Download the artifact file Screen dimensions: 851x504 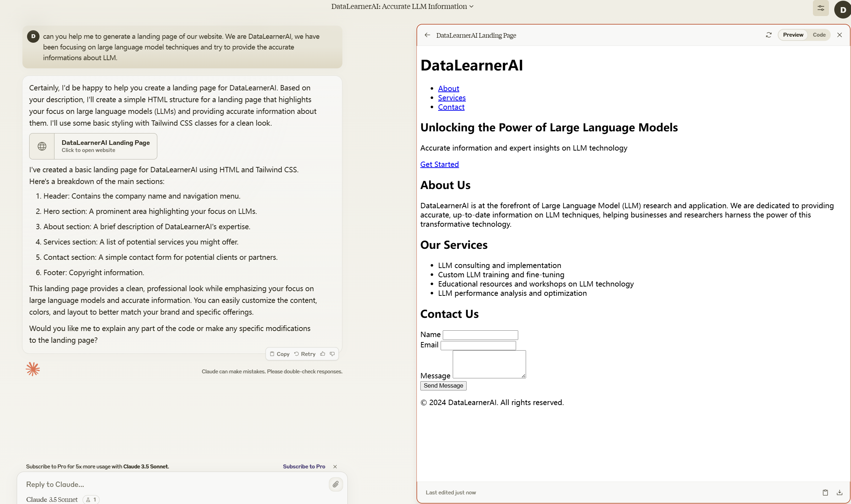pos(840,492)
